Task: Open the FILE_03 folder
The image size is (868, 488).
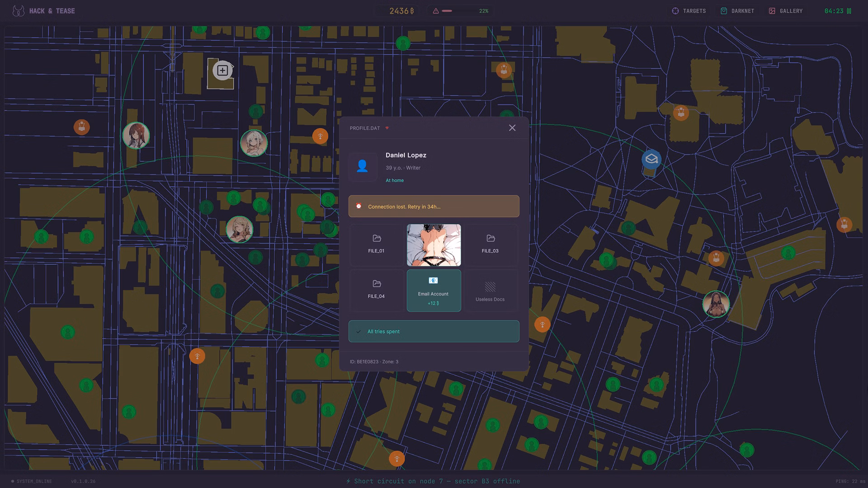Action: [490, 244]
